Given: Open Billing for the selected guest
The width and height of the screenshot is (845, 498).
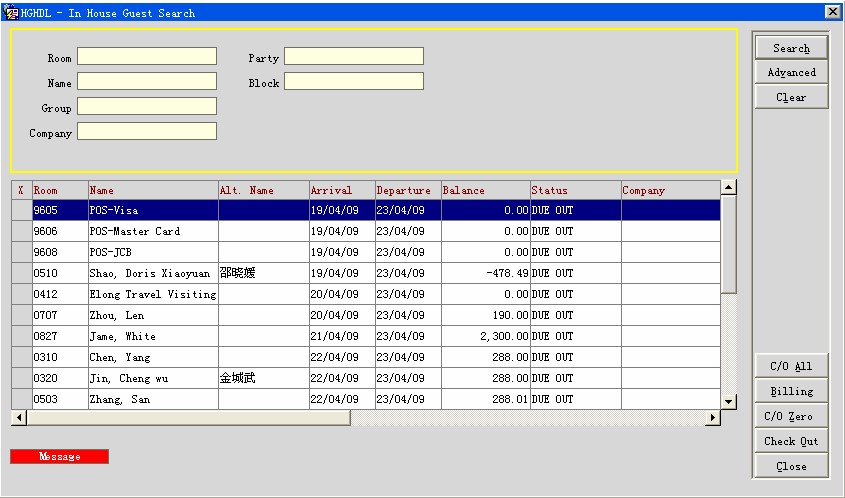Looking at the screenshot, I should point(791,391).
